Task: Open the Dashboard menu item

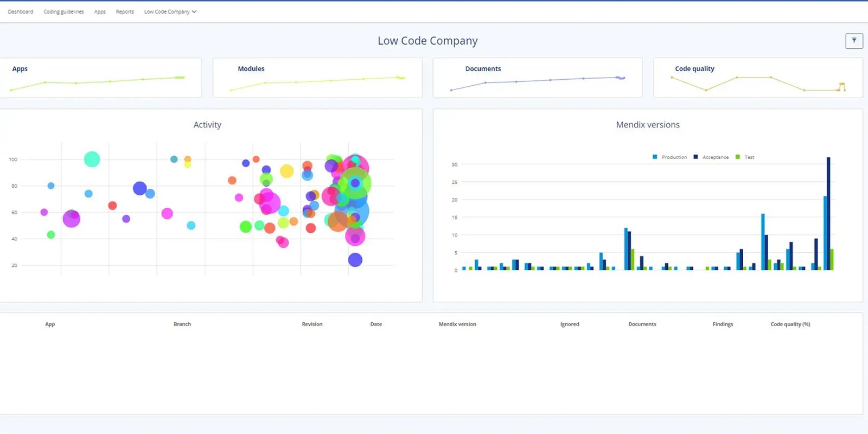Action: 21,11
